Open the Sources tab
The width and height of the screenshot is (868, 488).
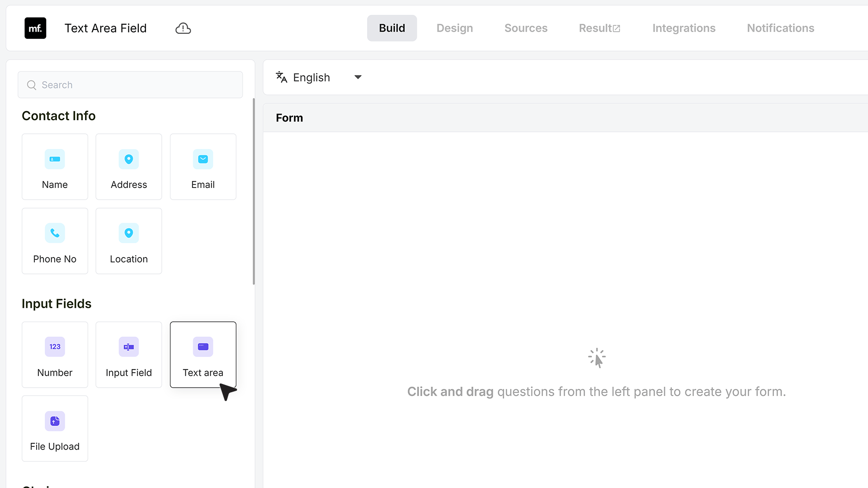pyautogui.click(x=526, y=28)
